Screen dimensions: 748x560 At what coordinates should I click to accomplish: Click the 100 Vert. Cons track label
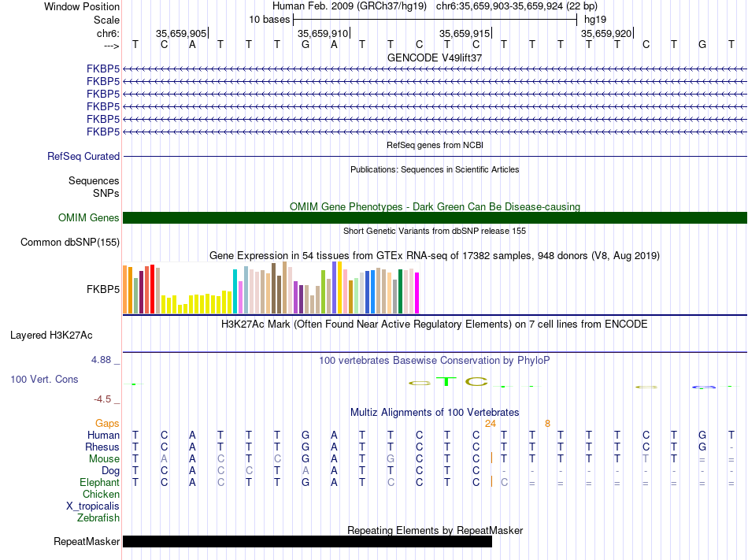tap(44, 379)
